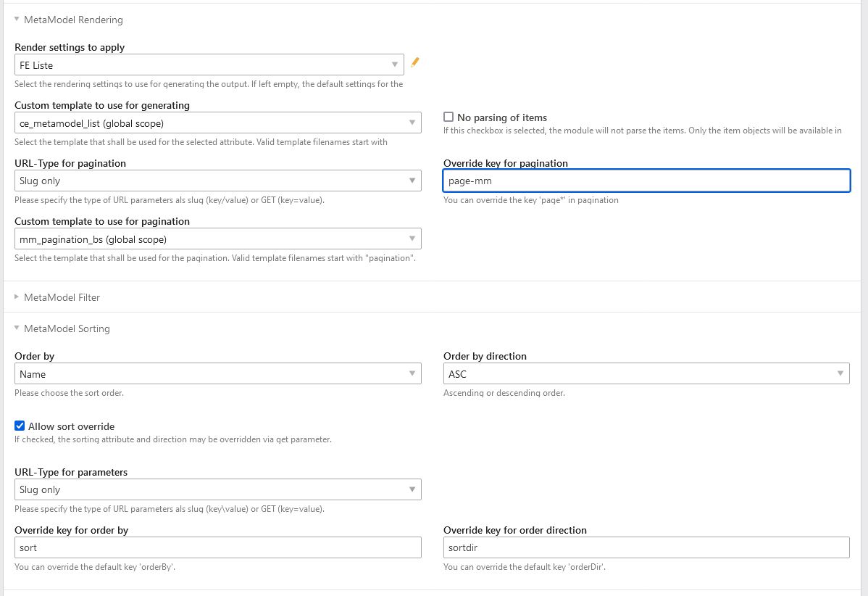Click the Order by direction label
This screenshot has width=868, height=596.
[x=485, y=356]
